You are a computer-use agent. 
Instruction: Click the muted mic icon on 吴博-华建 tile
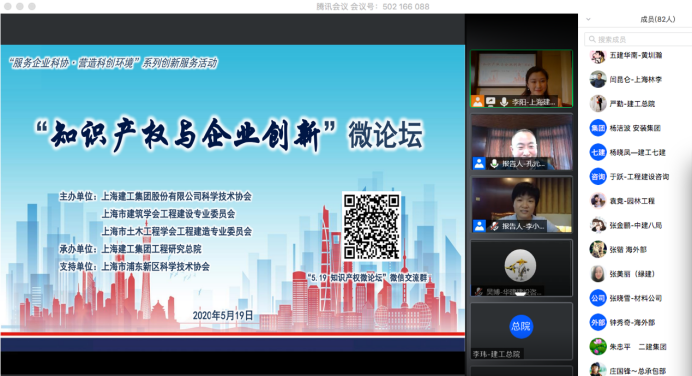(478, 291)
